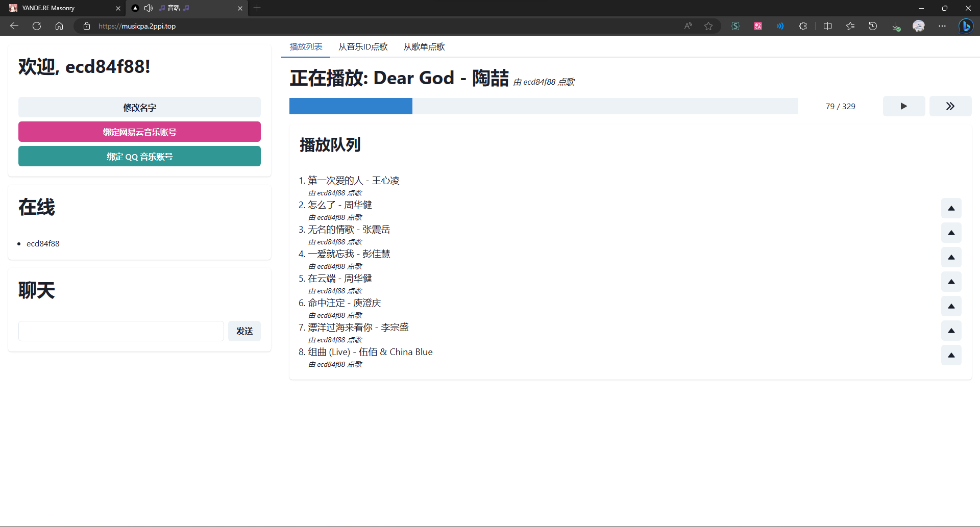980x527 pixels.
Task: Mute the audio playing tab speaker icon
Action: pos(149,8)
